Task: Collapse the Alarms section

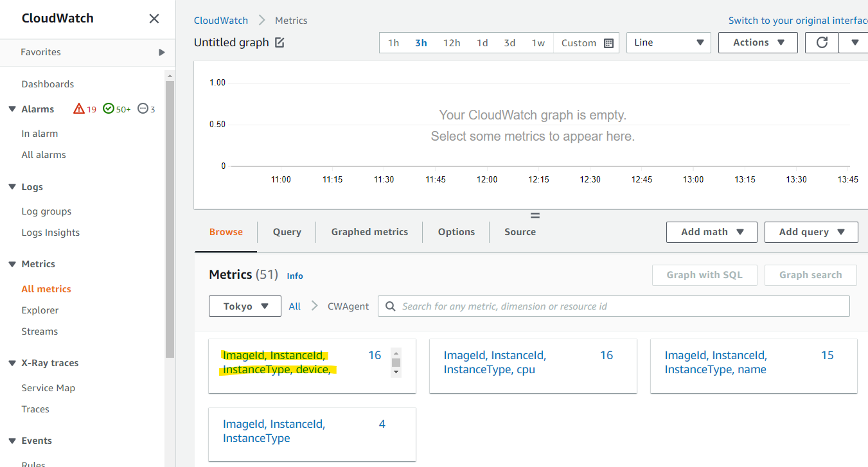Action: pos(12,109)
